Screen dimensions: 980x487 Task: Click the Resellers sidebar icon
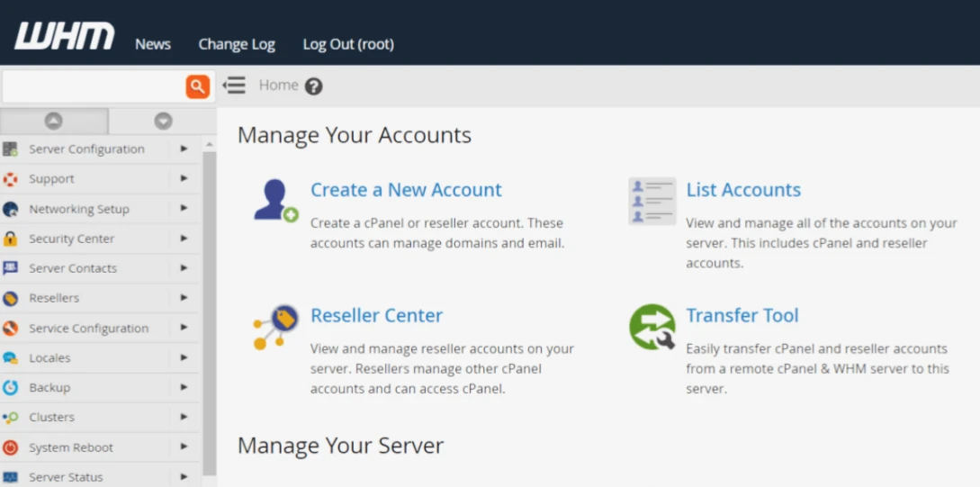coord(10,298)
